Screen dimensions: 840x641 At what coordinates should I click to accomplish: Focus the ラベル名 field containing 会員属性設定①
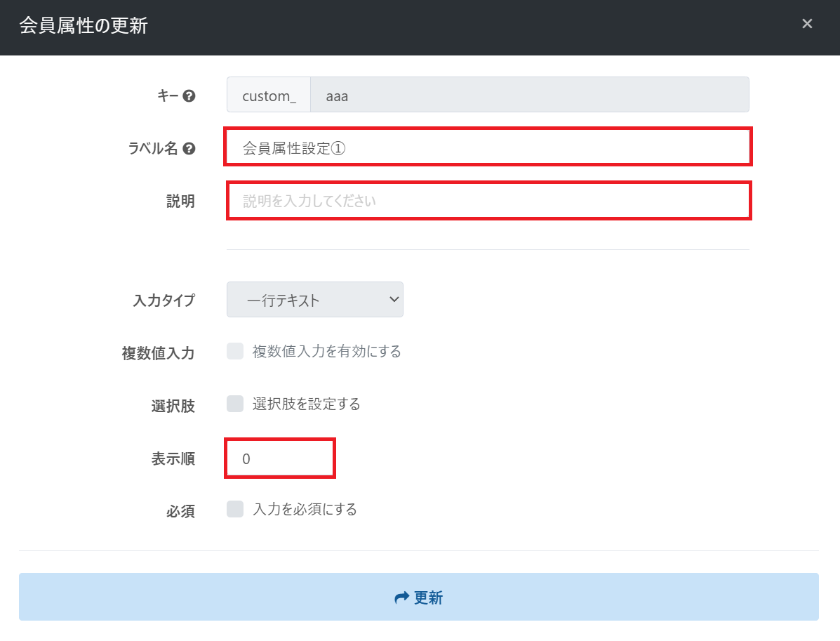tap(488, 147)
